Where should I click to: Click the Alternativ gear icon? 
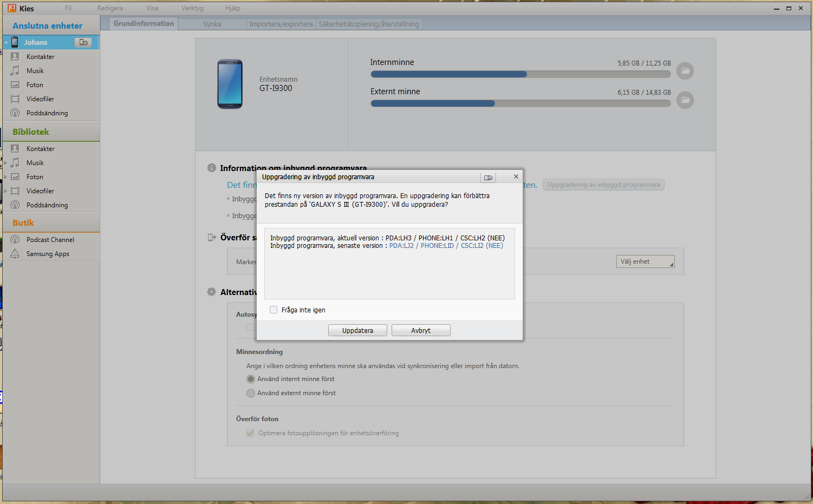pyautogui.click(x=212, y=292)
